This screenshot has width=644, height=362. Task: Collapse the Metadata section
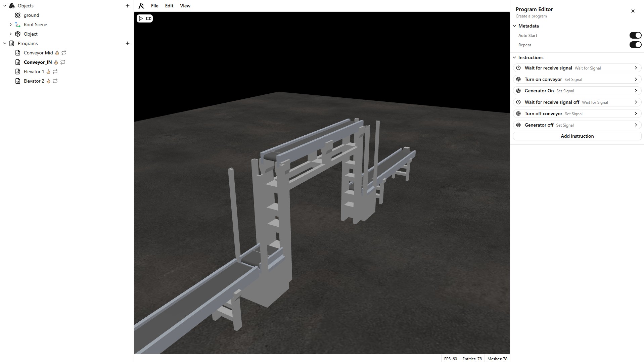514,26
